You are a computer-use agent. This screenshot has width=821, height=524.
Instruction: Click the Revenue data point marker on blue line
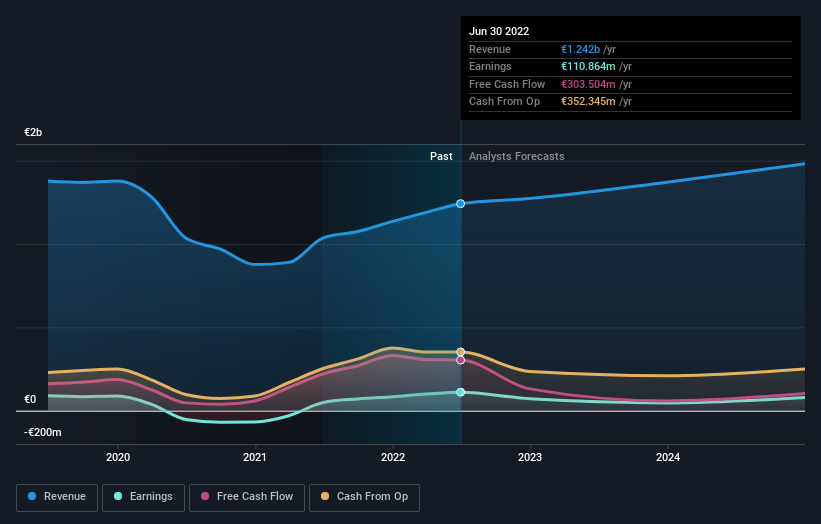point(460,204)
